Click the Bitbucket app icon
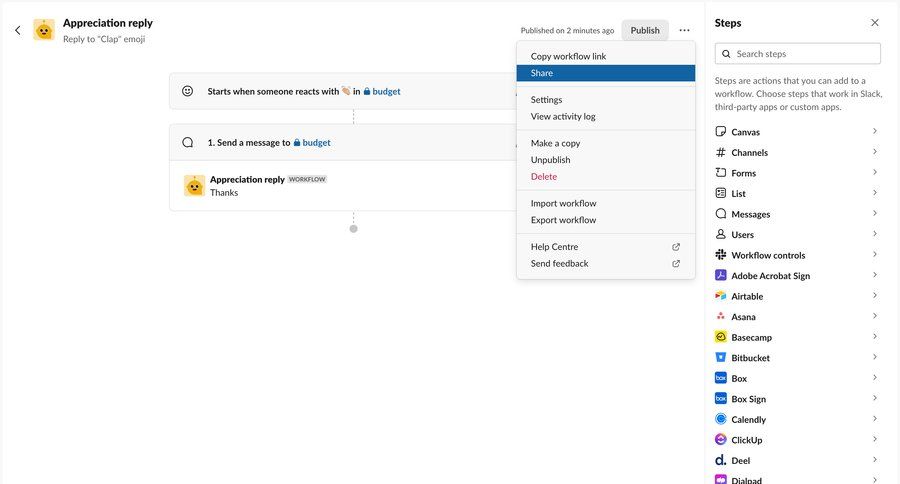Image resolution: width=900 pixels, height=484 pixels. [x=721, y=357]
